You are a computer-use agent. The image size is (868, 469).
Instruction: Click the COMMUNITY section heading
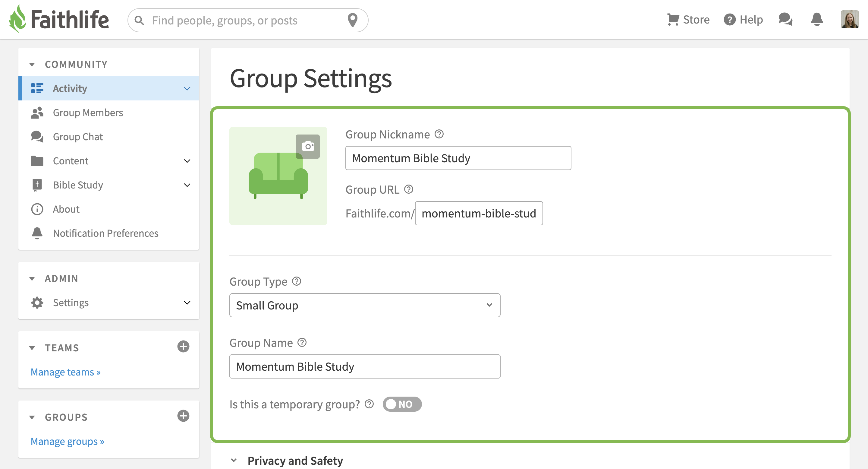pos(76,65)
